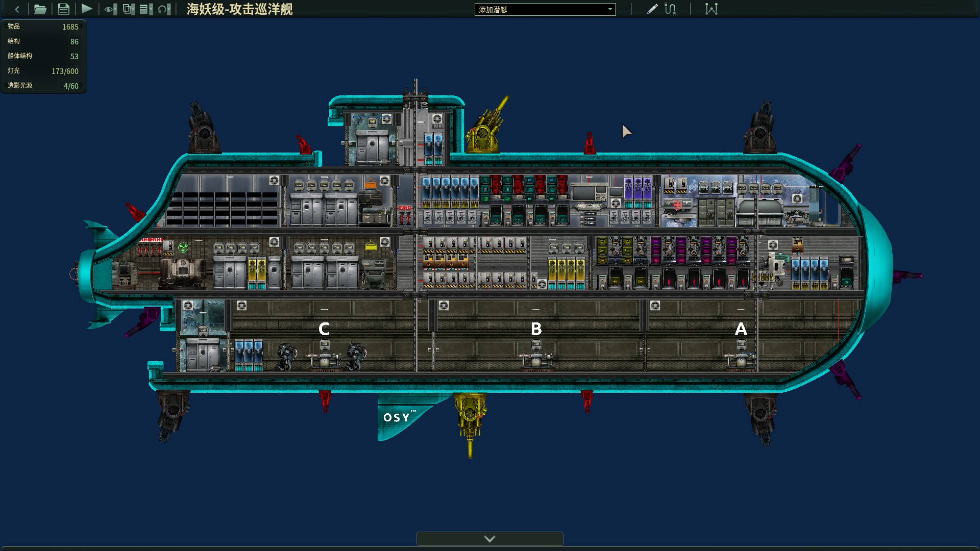Open a submarine file via folder icon
This screenshot has width=980, height=551.
[x=40, y=9]
